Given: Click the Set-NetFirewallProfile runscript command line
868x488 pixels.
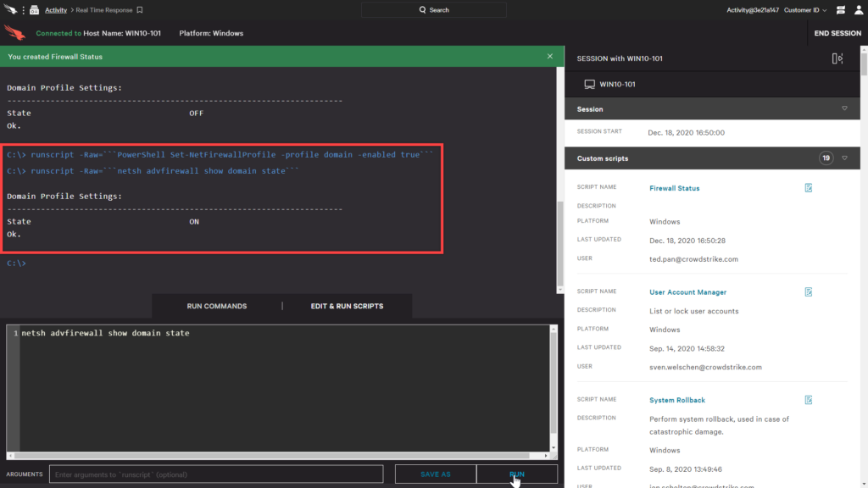Looking at the screenshot, I should [220, 154].
